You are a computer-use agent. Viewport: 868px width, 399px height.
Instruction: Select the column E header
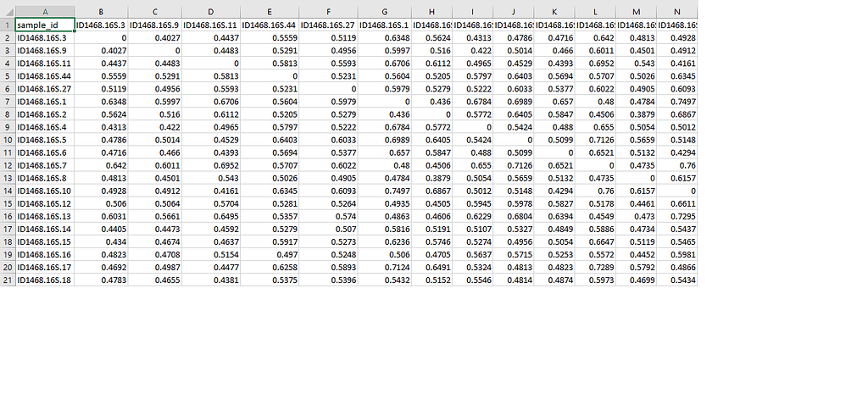click(270, 12)
